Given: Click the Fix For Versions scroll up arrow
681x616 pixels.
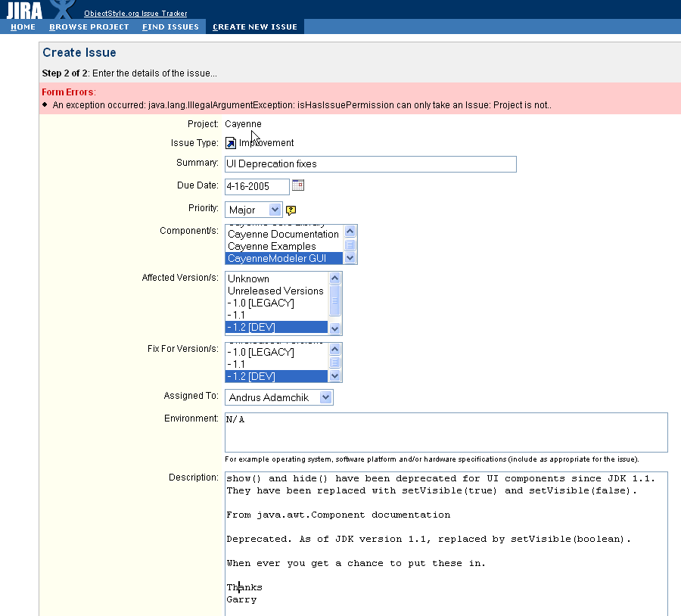Looking at the screenshot, I should (x=335, y=349).
